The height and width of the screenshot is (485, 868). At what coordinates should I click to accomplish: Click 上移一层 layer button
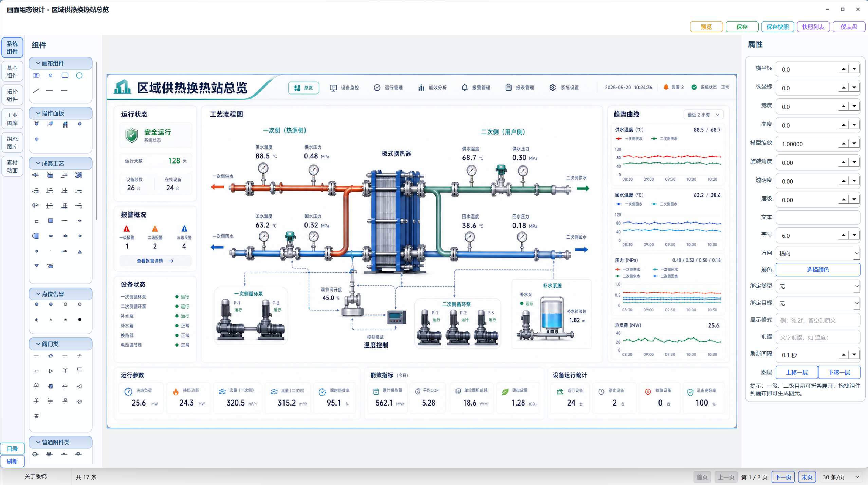coord(797,372)
